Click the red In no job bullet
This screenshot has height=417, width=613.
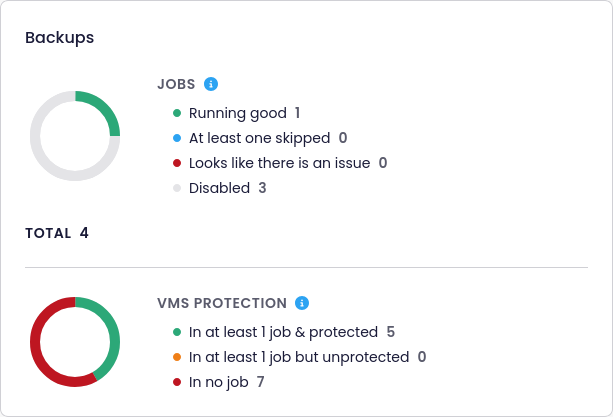(x=177, y=382)
